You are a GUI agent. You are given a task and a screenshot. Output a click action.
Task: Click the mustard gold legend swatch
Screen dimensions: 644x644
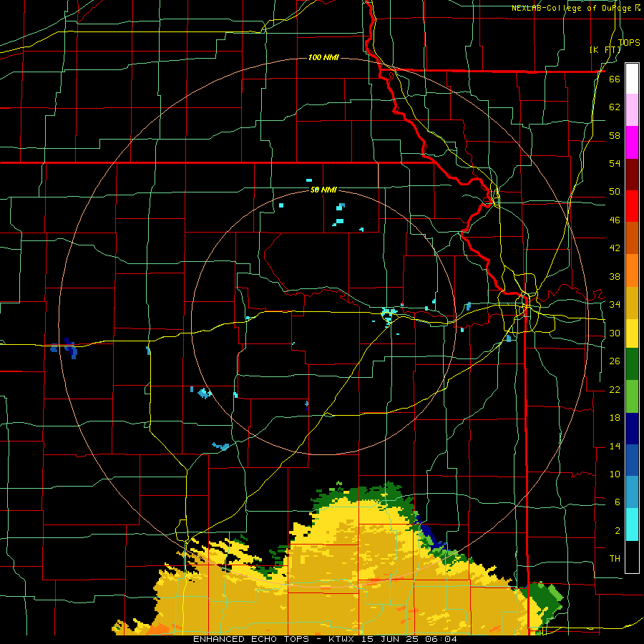click(632, 303)
